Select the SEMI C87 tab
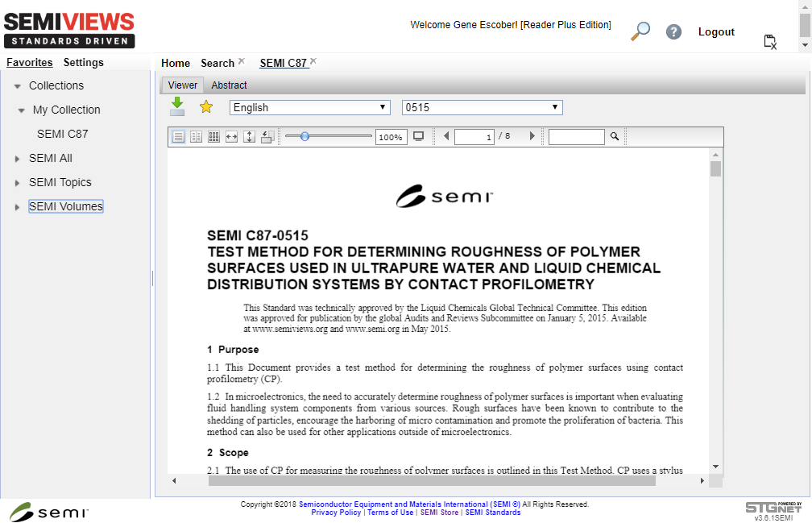812x523 pixels. click(x=284, y=63)
